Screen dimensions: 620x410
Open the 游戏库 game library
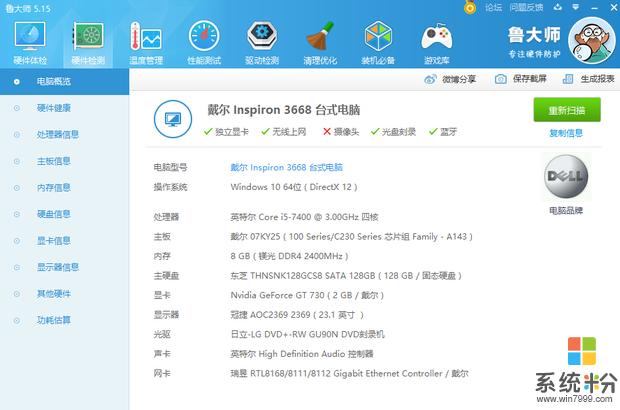pyautogui.click(x=436, y=41)
